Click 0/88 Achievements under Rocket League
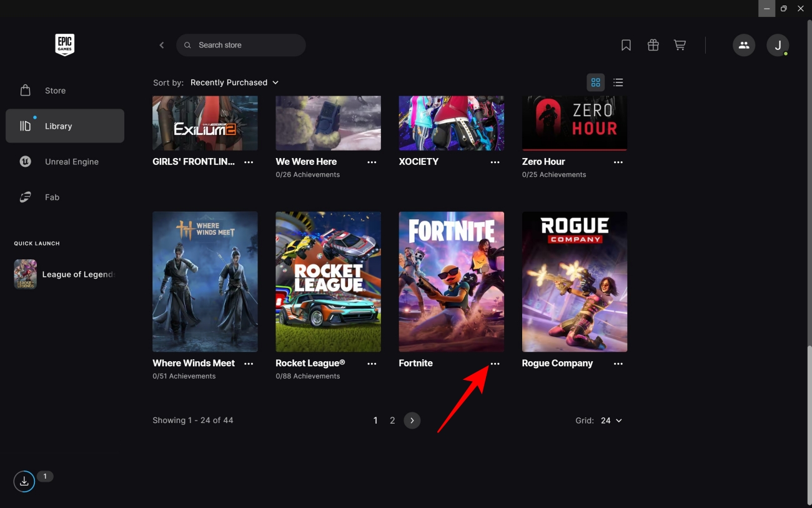Image resolution: width=812 pixels, height=508 pixels. [x=308, y=376]
